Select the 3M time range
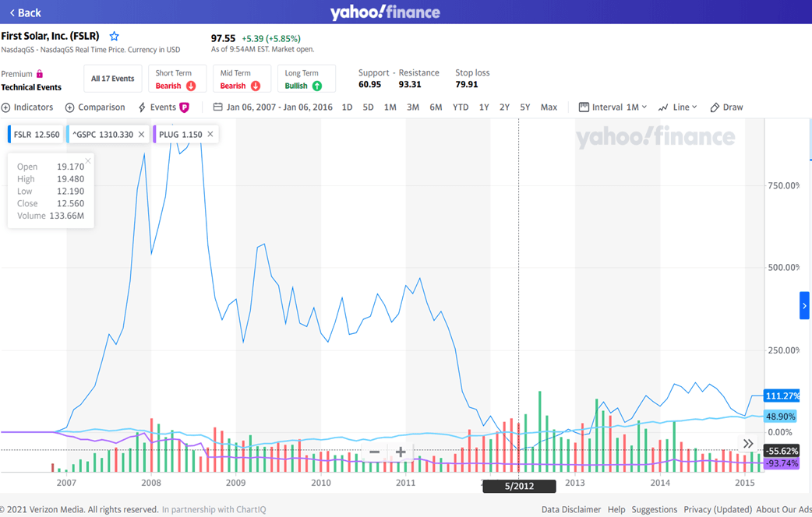812x517 pixels. pos(413,107)
